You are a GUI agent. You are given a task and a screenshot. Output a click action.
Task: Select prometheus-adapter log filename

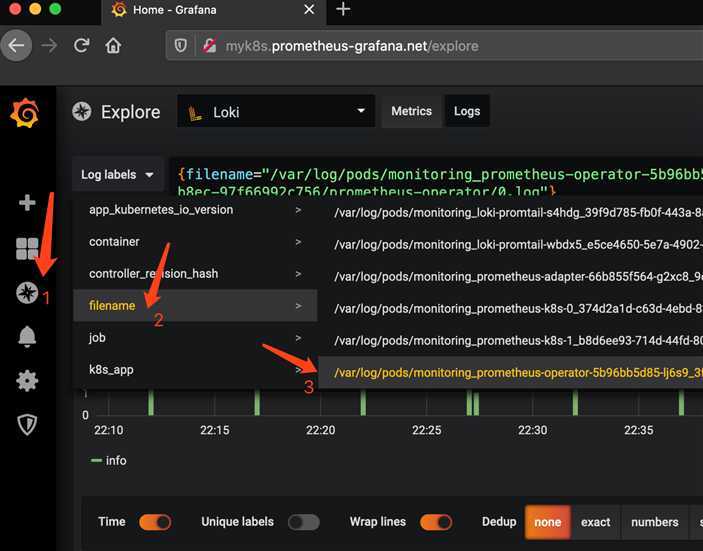click(511, 277)
